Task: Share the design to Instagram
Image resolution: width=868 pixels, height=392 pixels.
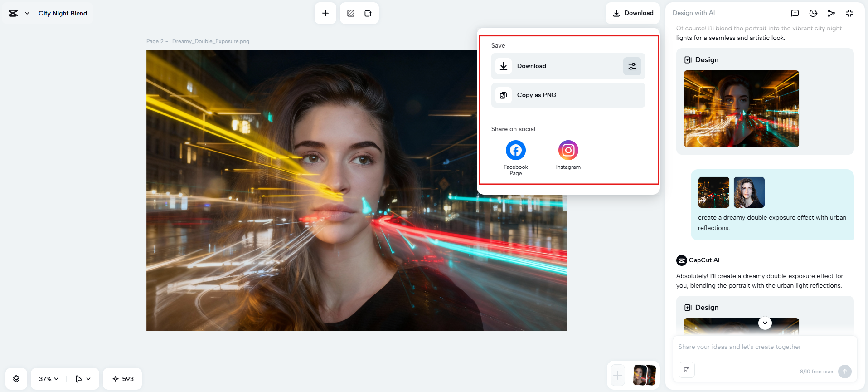Action: (568, 151)
